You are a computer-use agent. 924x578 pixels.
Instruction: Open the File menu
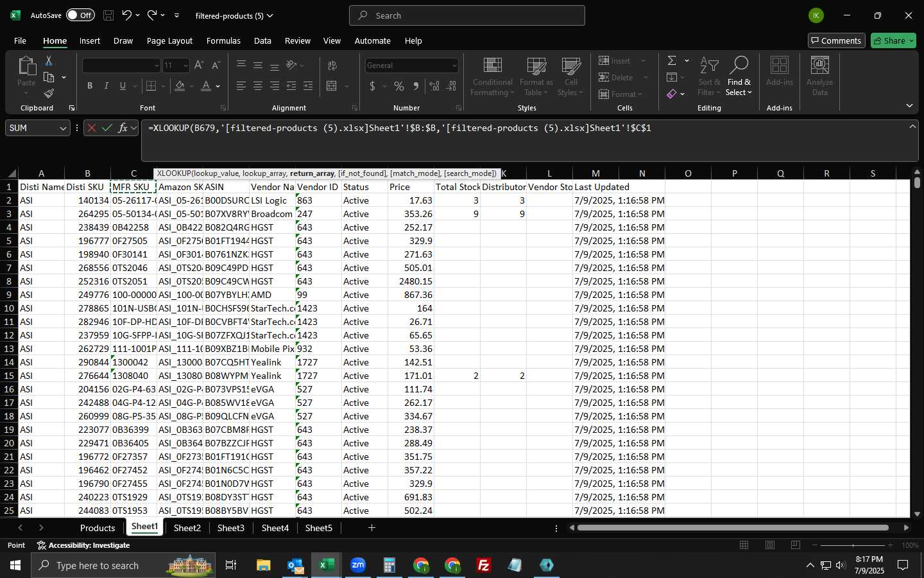(20, 40)
